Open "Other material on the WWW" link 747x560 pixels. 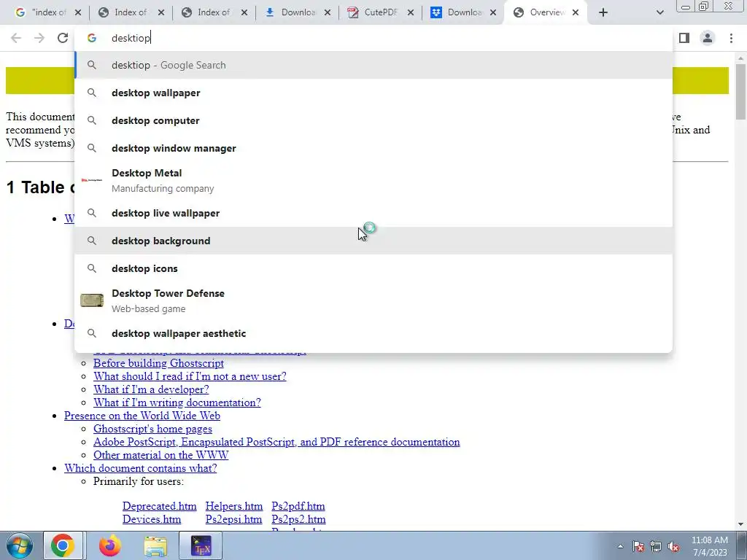(160, 455)
